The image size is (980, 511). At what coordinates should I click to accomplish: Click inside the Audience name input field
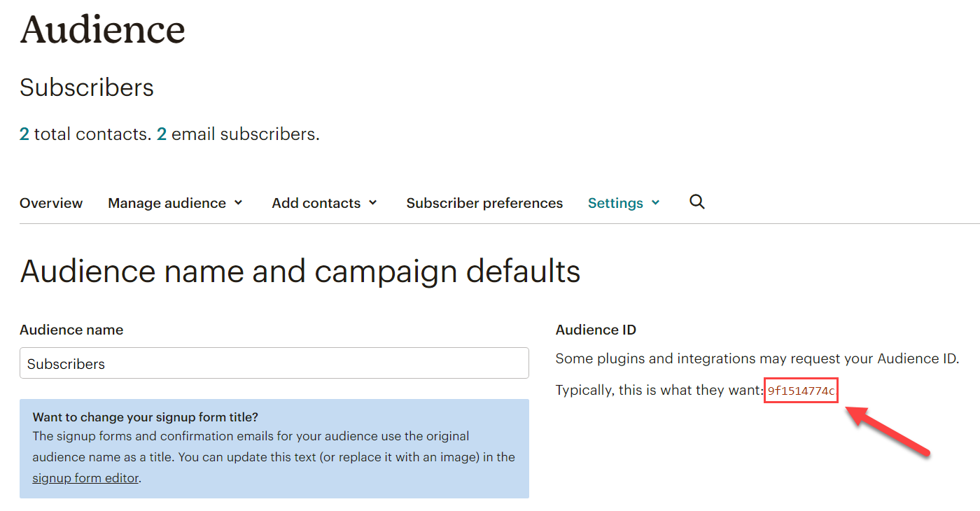click(x=274, y=363)
